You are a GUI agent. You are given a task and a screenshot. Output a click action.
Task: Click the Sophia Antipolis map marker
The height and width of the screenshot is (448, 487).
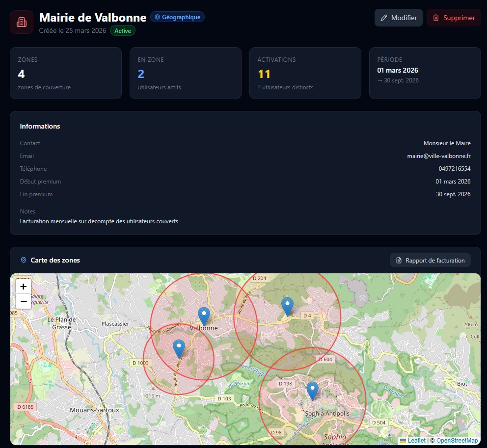[312, 390]
